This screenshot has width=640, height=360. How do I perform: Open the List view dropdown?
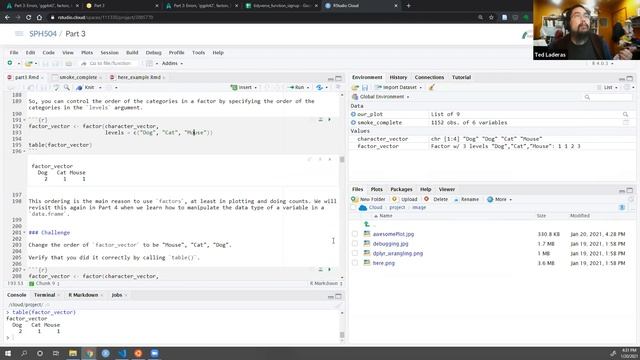click(607, 87)
